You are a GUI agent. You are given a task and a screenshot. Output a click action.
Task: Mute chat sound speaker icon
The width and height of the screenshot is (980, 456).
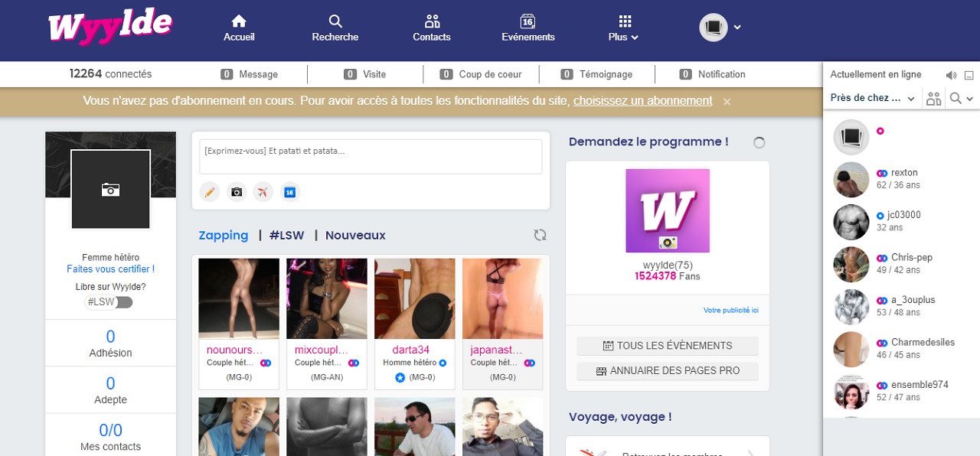[x=951, y=75]
